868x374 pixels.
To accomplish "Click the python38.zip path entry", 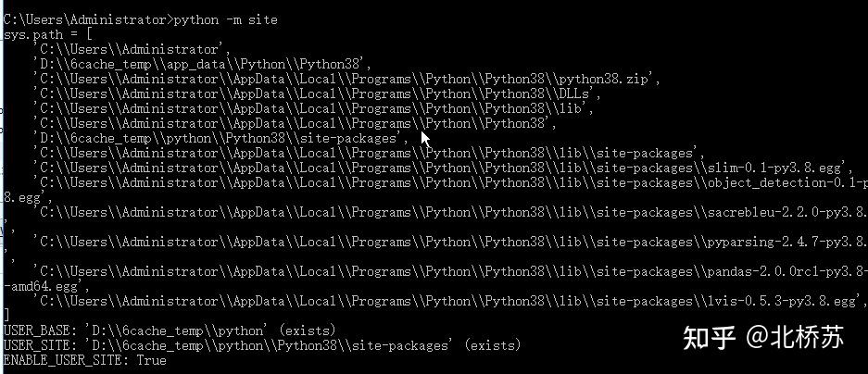I will pyautogui.click(x=346, y=79).
